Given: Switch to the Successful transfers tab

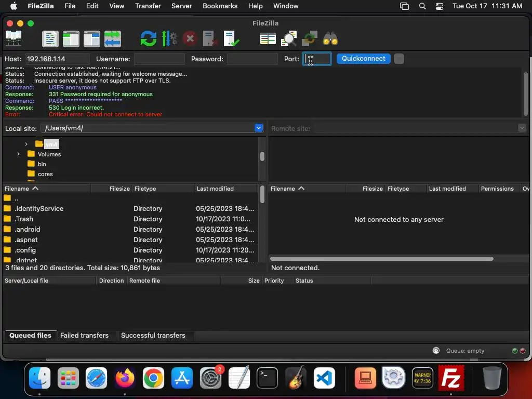Looking at the screenshot, I should [x=153, y=335].
